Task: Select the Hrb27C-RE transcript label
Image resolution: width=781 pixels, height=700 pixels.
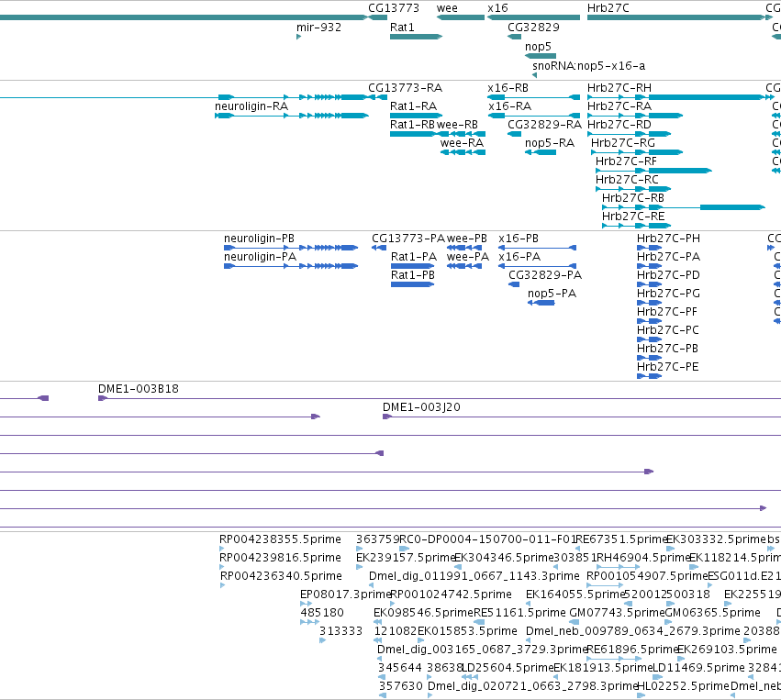Action: coord(633,217)
